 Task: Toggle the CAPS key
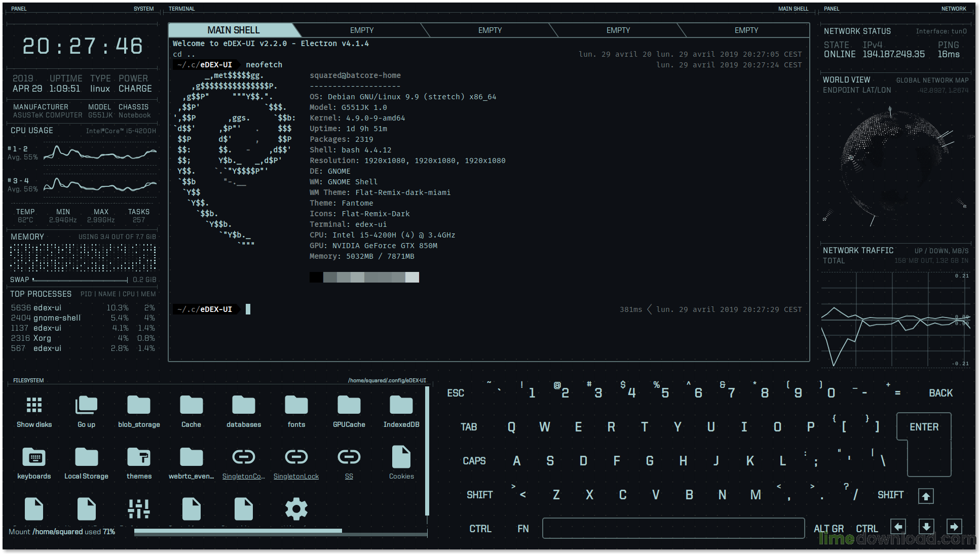(x=474, y=461)
